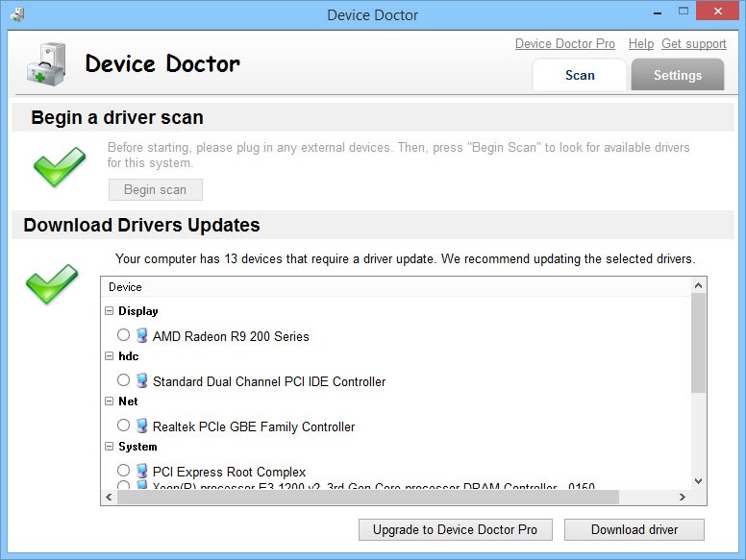Image resolution: width=746 pixels, height=560 pixels.
Task: Collapse the hdc device group
Action: pyautogui.click(x=109, y=355)
